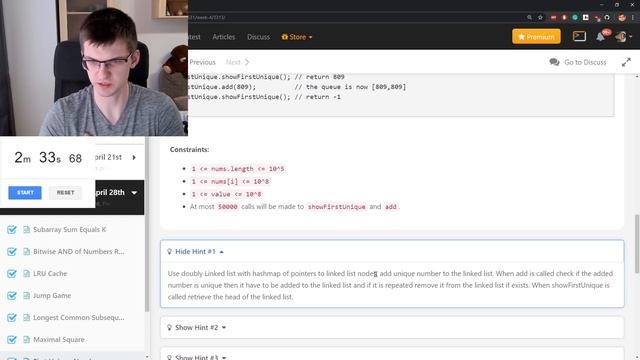Screen dimensions: 640x360
Task: Open Maximal Square problem
Action: tap(59, 340)
